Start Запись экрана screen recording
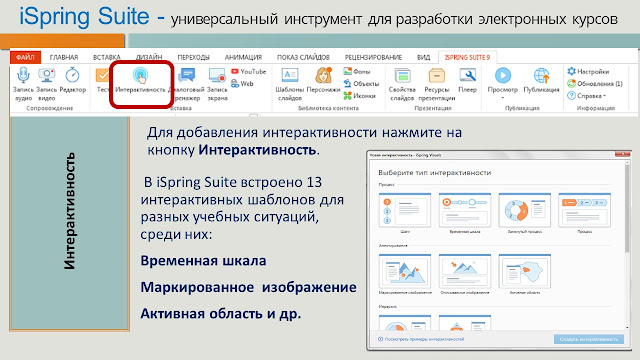The width and height of the screenshot is (640, 360). (217, 84)
